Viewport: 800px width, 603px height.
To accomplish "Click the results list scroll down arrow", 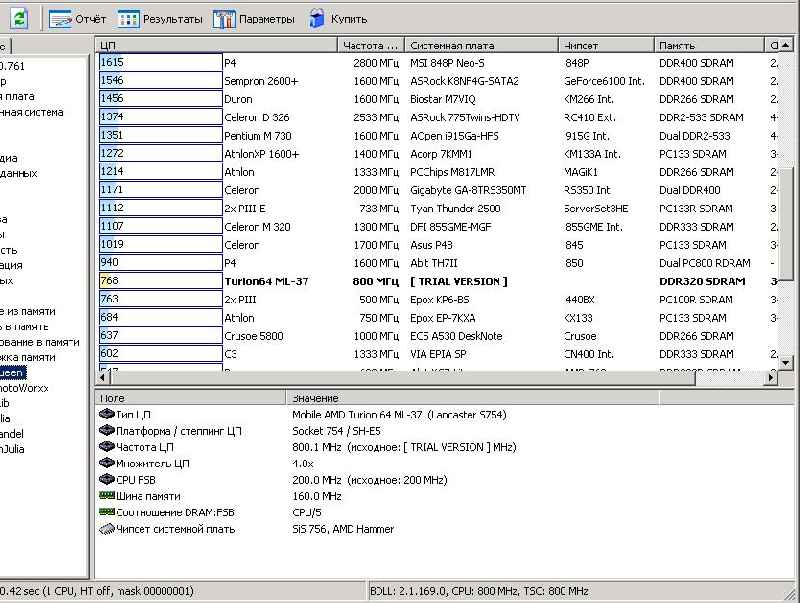I will click(786, 363).
